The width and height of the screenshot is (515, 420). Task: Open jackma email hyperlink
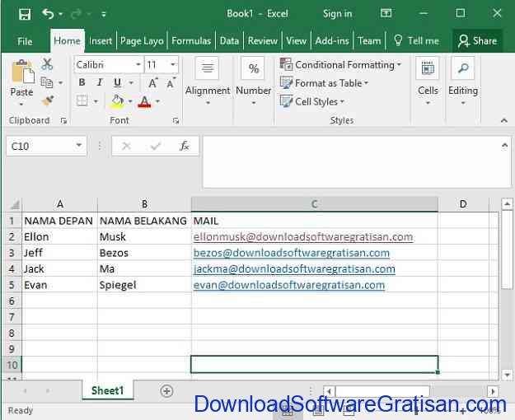point(294,269)
